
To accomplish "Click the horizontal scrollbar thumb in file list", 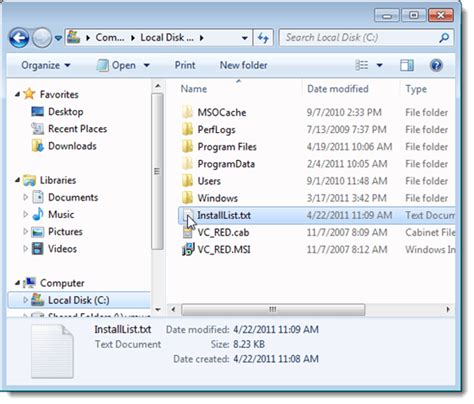I will 273,310.
